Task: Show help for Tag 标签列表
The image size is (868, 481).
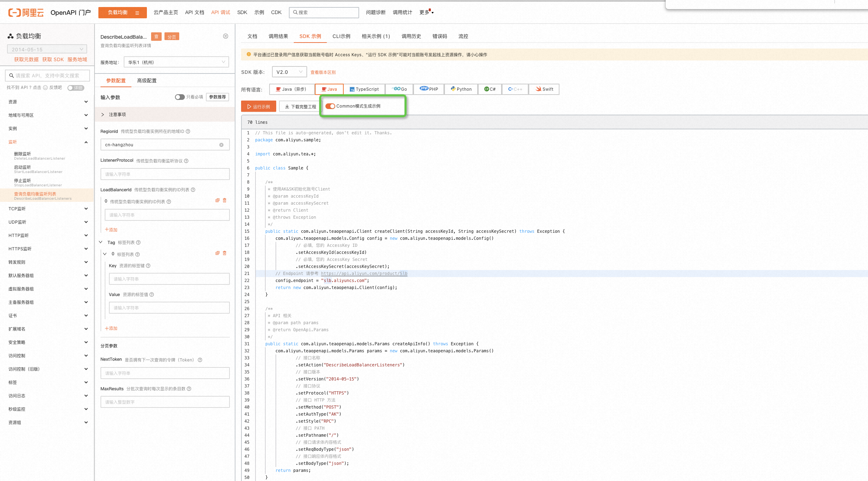Action: [138, 243]
